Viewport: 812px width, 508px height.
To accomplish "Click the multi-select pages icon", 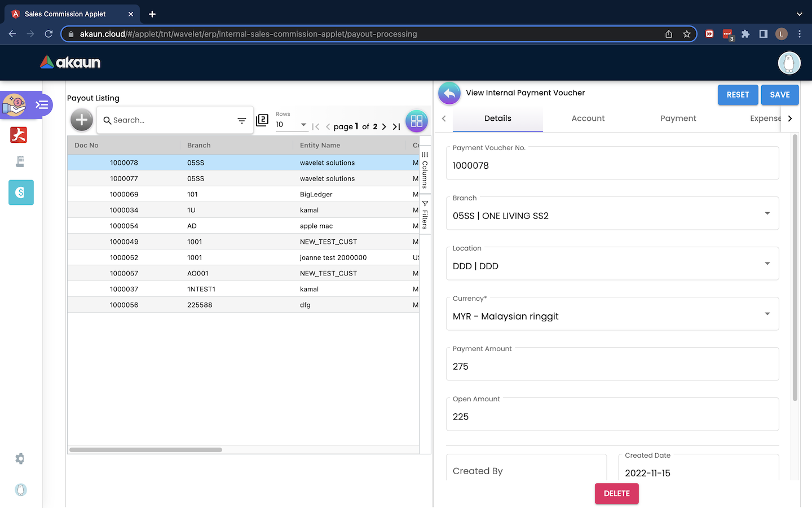I will coord(262,120).
